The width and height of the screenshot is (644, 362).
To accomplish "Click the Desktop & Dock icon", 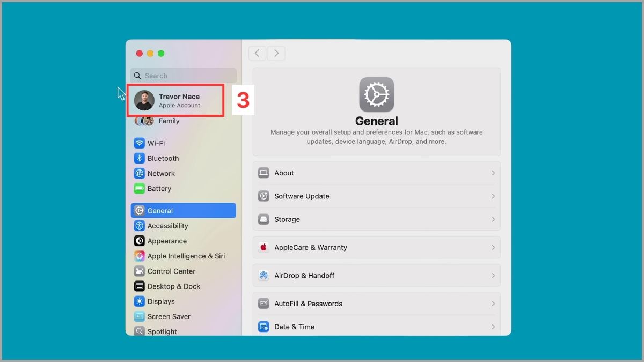I will click(x=140, y=286).
